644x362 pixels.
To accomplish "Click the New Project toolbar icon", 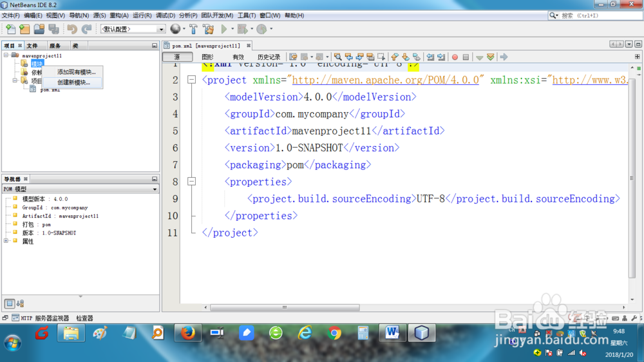I will pos(24,29).
